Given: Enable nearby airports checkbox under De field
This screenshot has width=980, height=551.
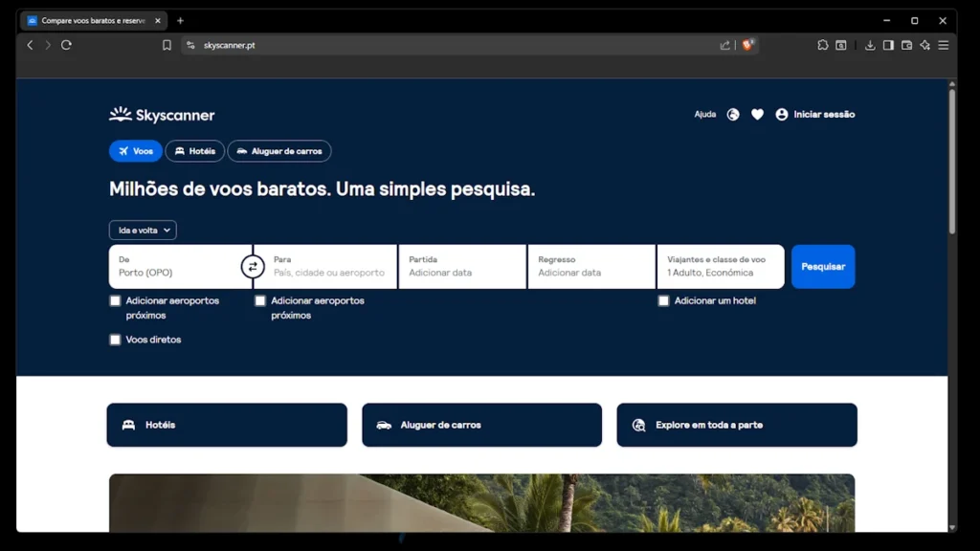Looking at the screenshot, I should (115, 300).
